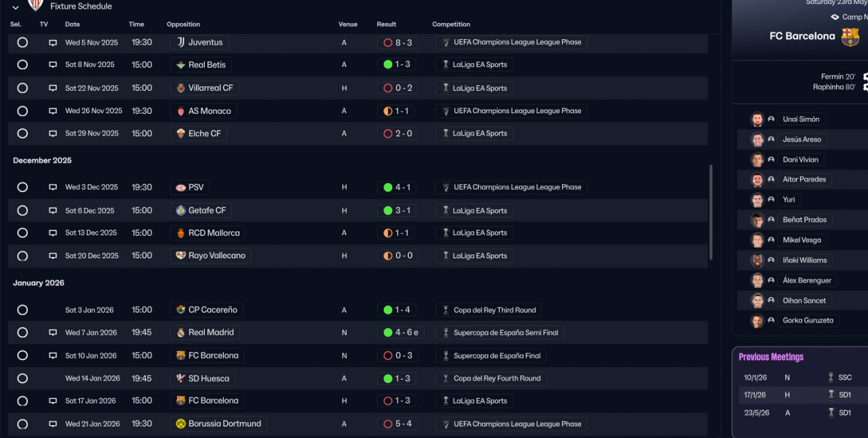Click the Athletic Club crest beside Fixture Schedule

pyautogui.click(x=35, y=6)
